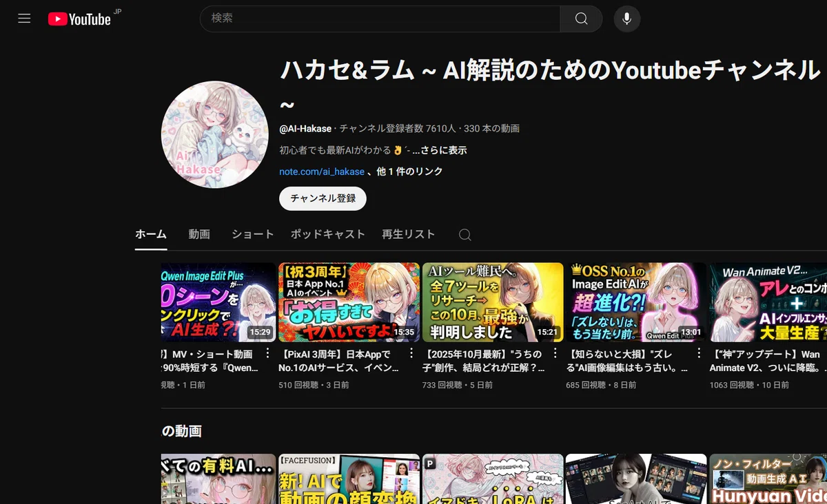Switch to the ショート tab
The image size is (827, 504).
pyautogui.click(x=253, y=234)
